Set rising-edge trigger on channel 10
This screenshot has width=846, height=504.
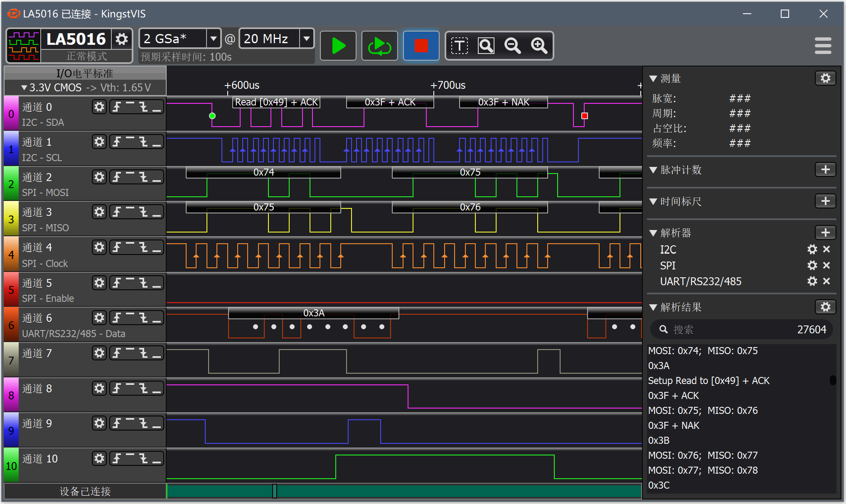117,459
